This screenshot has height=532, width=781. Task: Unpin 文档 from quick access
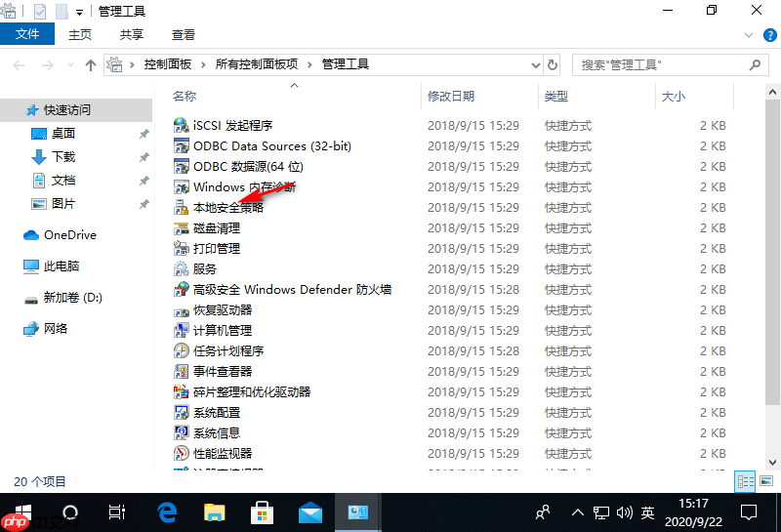pyautogui.click(x=144, y=181)
